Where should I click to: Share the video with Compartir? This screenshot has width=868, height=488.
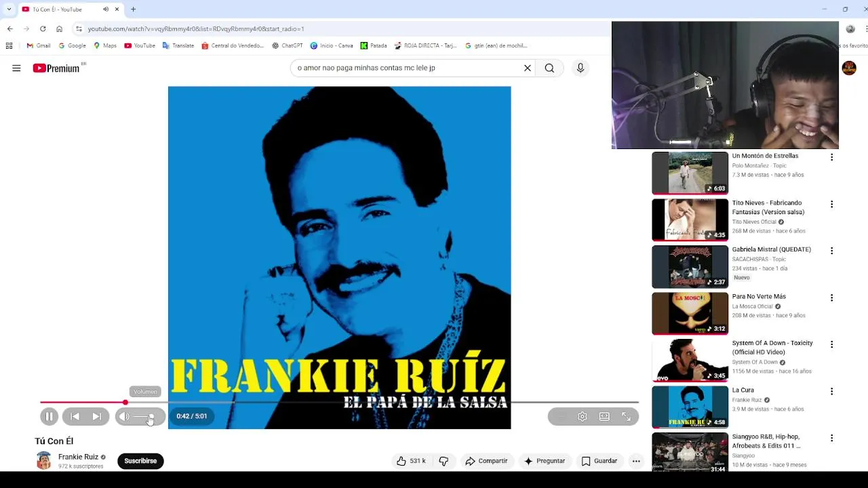(486, 461)
